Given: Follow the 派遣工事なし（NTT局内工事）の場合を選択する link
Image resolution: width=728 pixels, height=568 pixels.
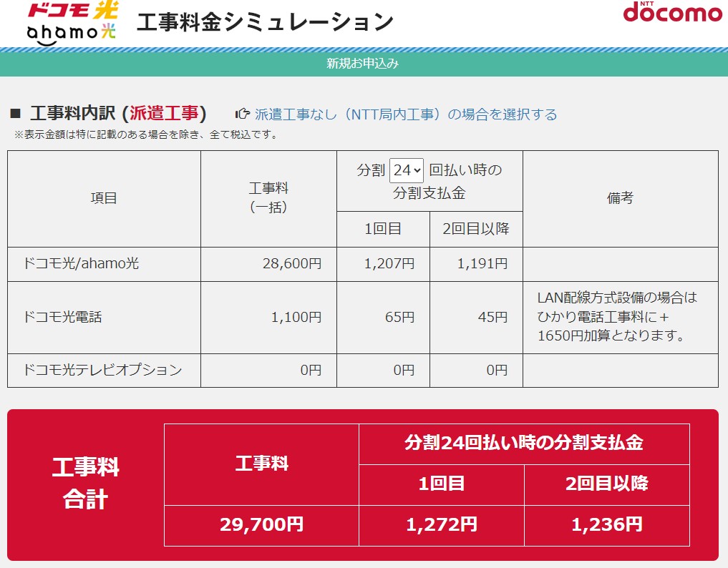Looking at the screenshot, I should (406, 114).
